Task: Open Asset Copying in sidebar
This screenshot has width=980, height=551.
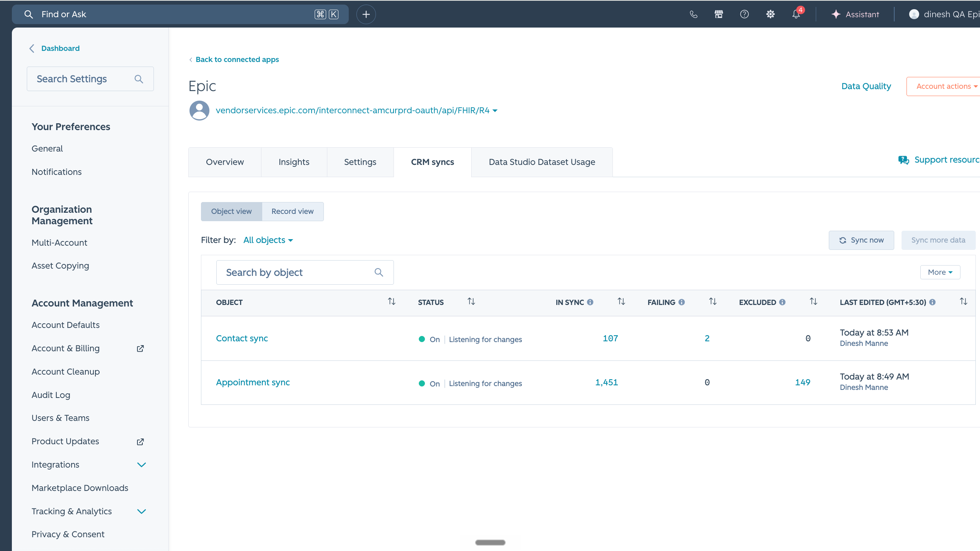Action: pos(60,266)
